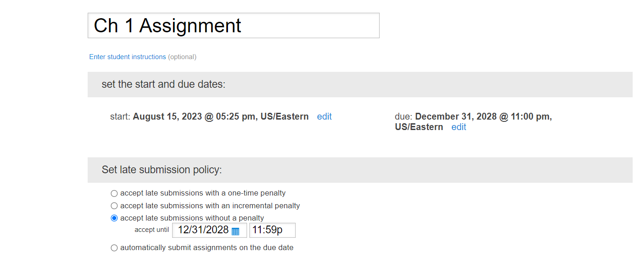Click the 'Set late submission policy' header
Image resolution: width=644 pixels, height=261 pixels.
coord(360,170)
